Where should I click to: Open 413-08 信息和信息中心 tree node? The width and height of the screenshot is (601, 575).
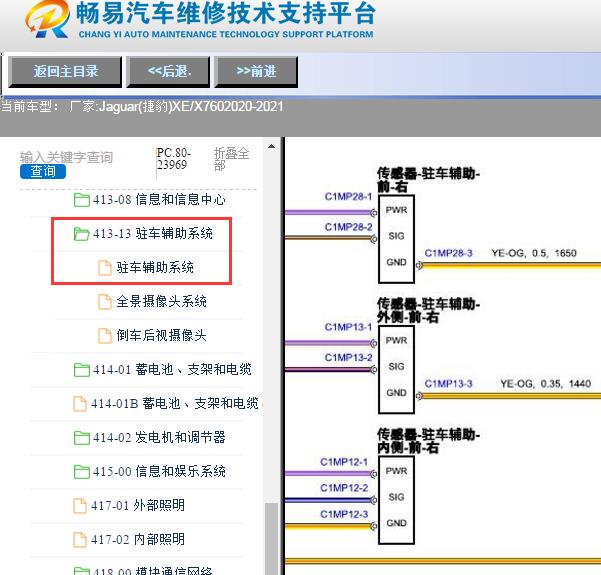pyautogui.click(x=159, y=200)
